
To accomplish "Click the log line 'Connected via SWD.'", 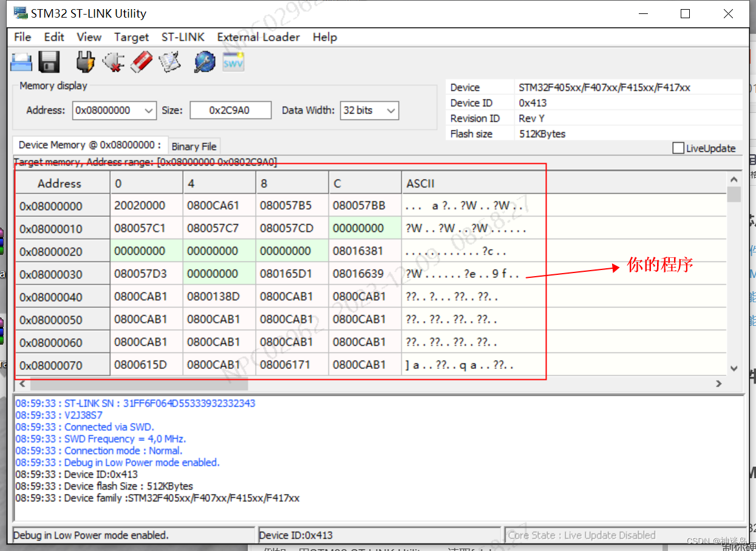I will (x=85, y=427).
